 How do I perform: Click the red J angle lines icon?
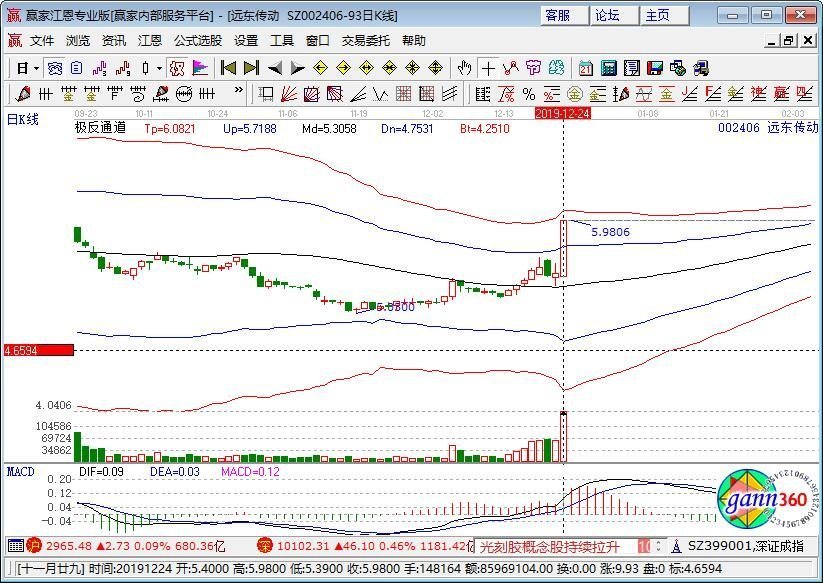[x=689, y=94]
